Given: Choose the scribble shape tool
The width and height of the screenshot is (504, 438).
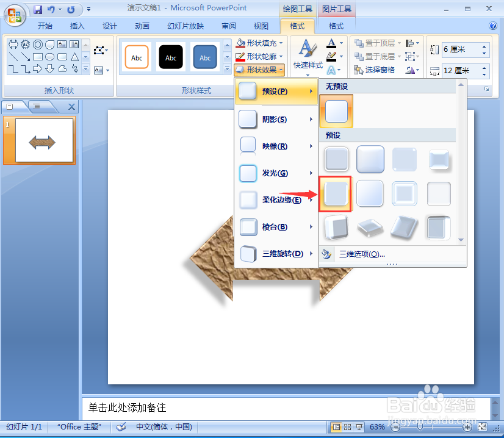Looking at the screenshot, I should click(74, 68).
